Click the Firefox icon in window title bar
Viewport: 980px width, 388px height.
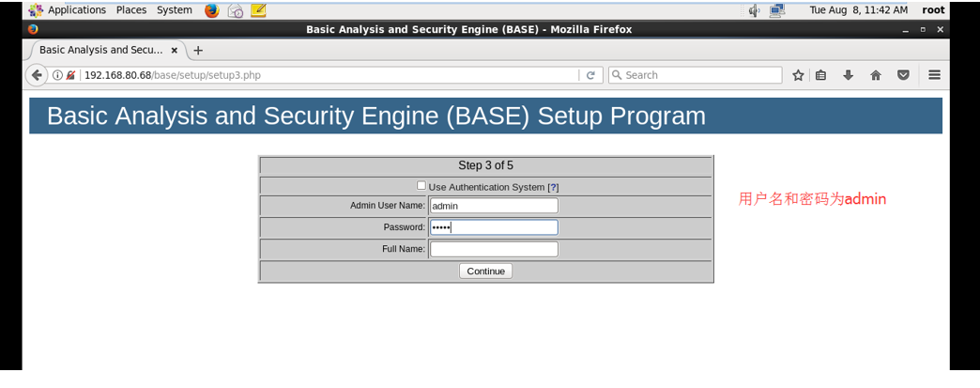pos(33,29)
